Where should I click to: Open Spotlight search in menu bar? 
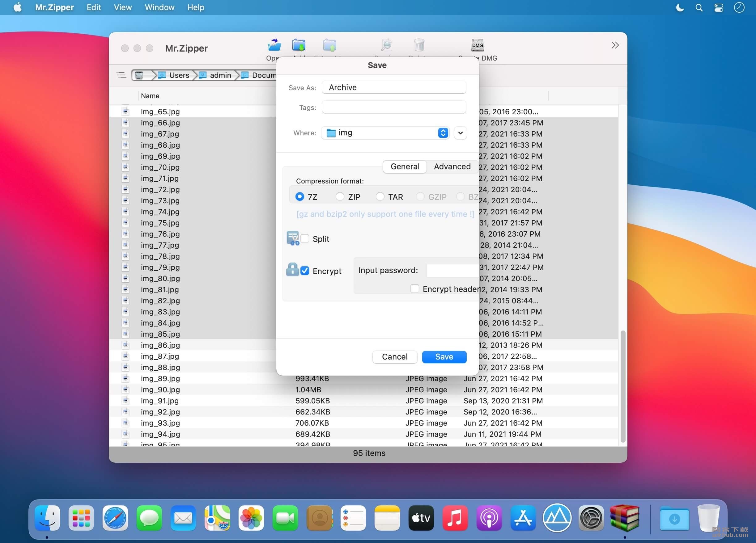[699, 7]
